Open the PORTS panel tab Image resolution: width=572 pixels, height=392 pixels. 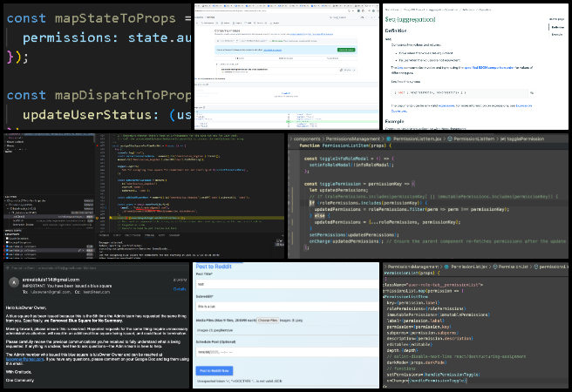[161, 235]
